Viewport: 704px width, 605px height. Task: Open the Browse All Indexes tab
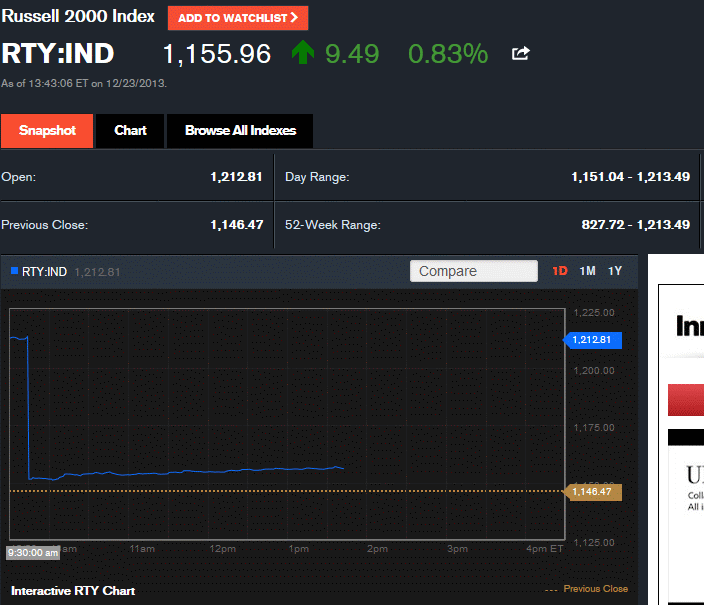tap(240, 131)
